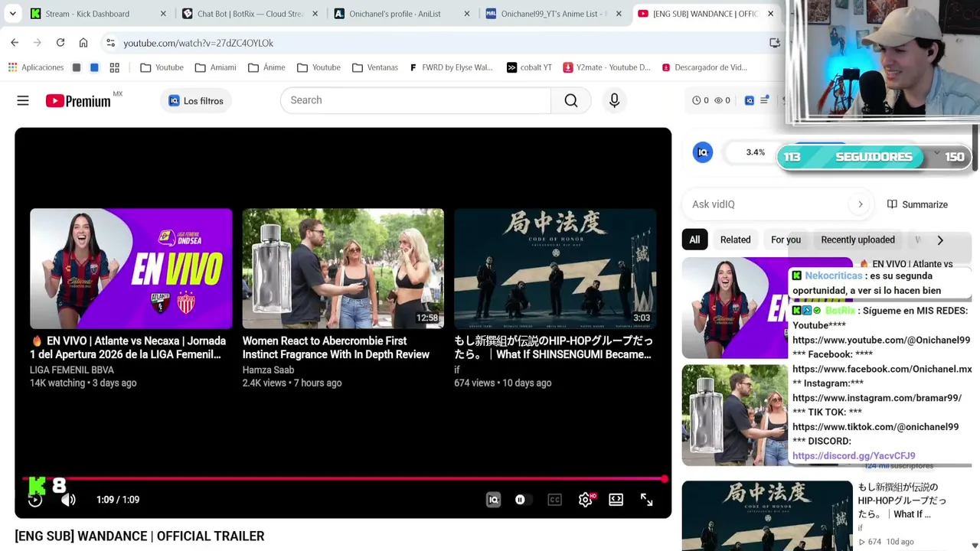Select the Related filter chip
Viewport: 980px width, 551px height.
click(x=735, y=240)
